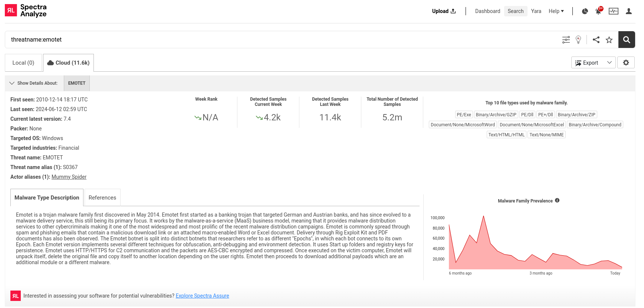Viewport: 644px width, 308px height.
Task: Click the First seen 2010-12-14 18:17 UTC text
Action: (49, 100)
